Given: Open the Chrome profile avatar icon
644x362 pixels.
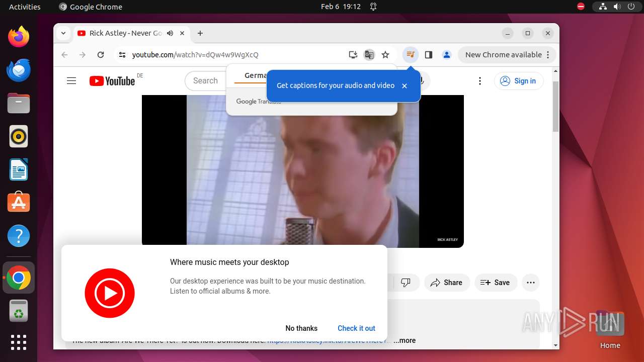Looking at the screenshot, I should pyautogui.click(x=447, y=55).
